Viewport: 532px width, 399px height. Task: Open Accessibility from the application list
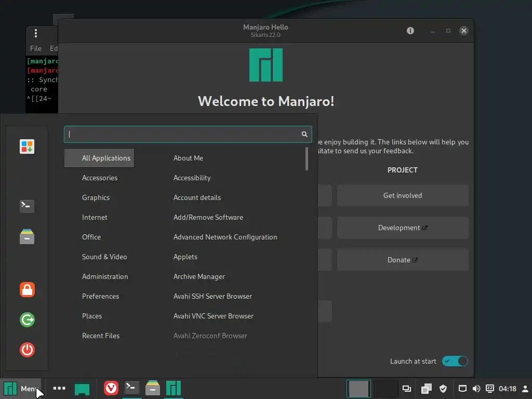point(192,178)
